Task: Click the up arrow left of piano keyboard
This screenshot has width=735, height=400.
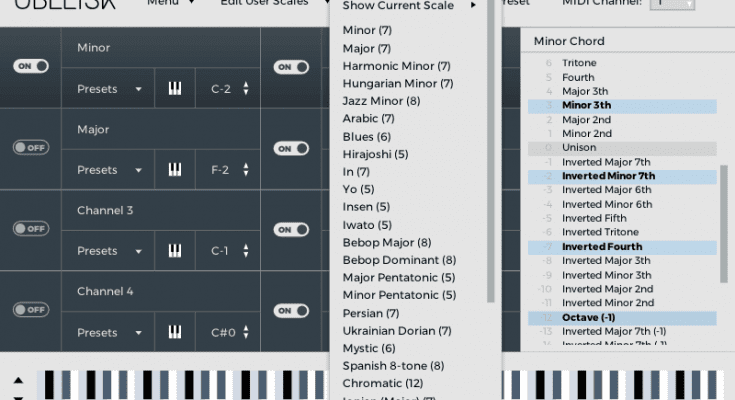Action: click(x=17, y=382)
